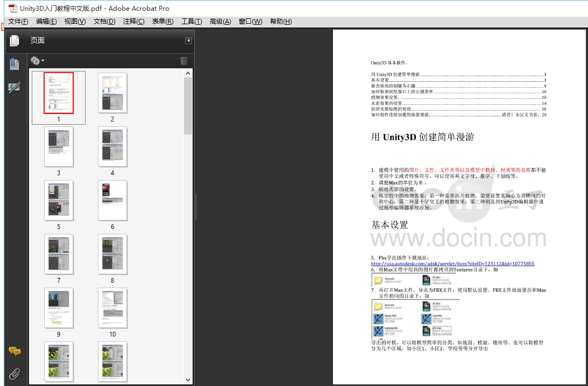Open the 编辑(E) menu
588x386 pixels.
(x=46, y=22)
